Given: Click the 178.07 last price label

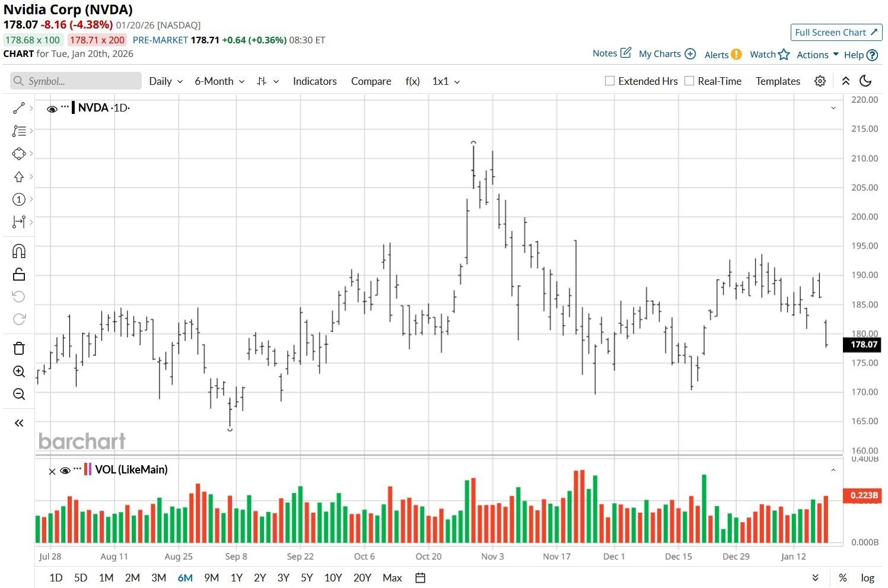Looking at the screenshot, I should tap(863, 344).
